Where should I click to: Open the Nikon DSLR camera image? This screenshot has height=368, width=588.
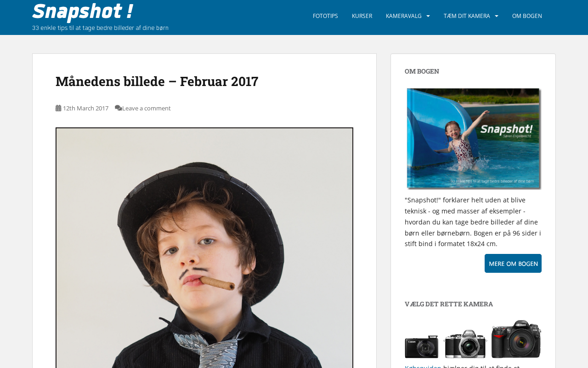click(516, 339)
